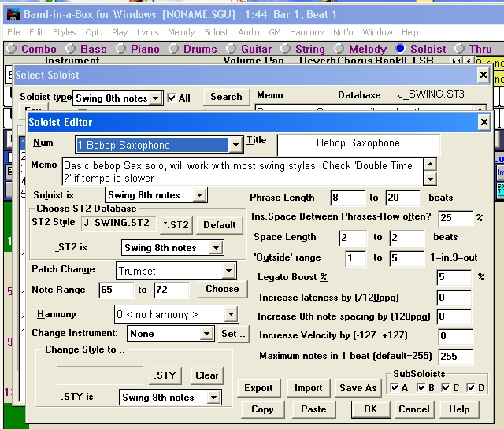Toggle SubSoloist D checkbox

pos(471,387)
